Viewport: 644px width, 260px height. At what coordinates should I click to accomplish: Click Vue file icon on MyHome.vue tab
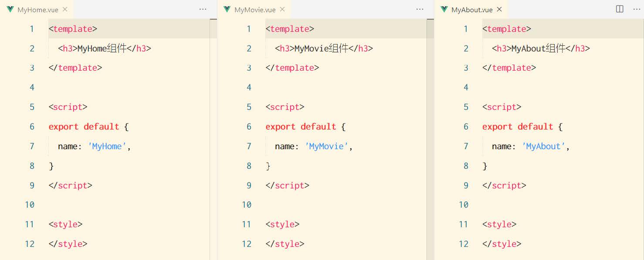click(x=10, y=10)
